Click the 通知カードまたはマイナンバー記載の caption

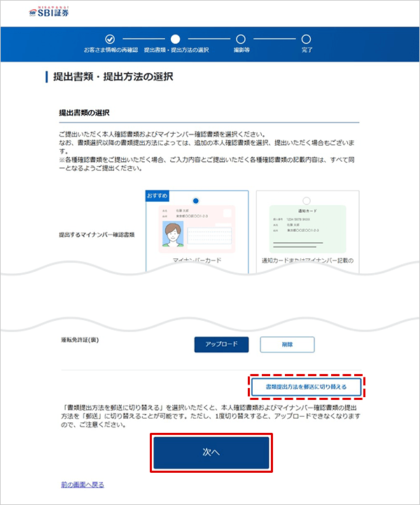[x=307, y=260]
